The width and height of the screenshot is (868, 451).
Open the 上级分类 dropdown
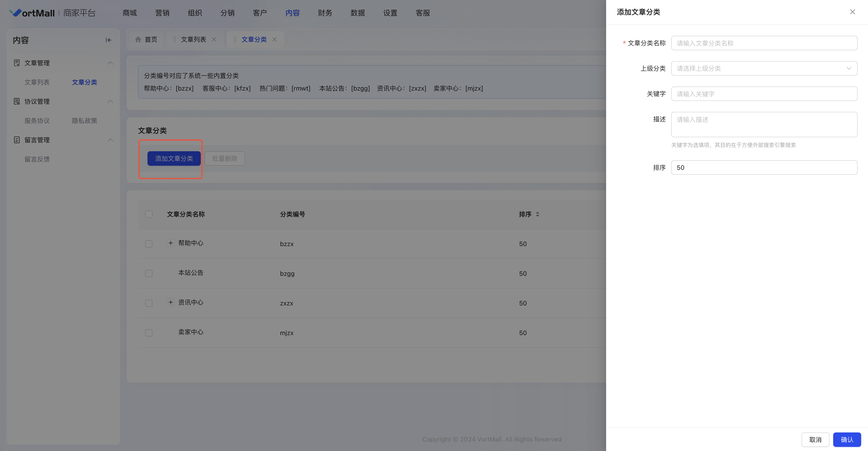(764, 68)
